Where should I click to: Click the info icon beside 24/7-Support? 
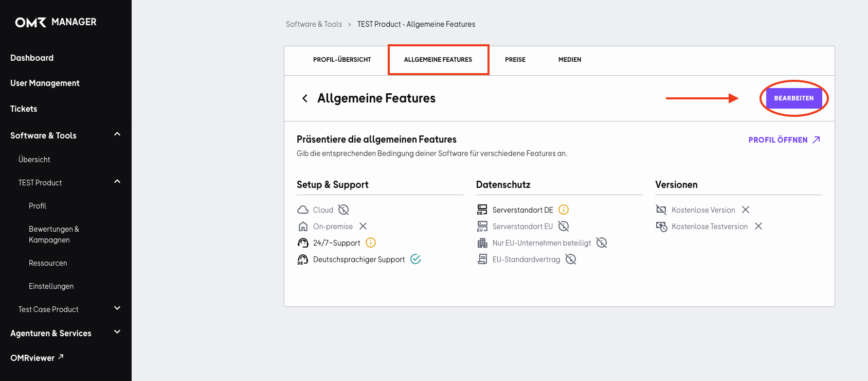point(371,243)
